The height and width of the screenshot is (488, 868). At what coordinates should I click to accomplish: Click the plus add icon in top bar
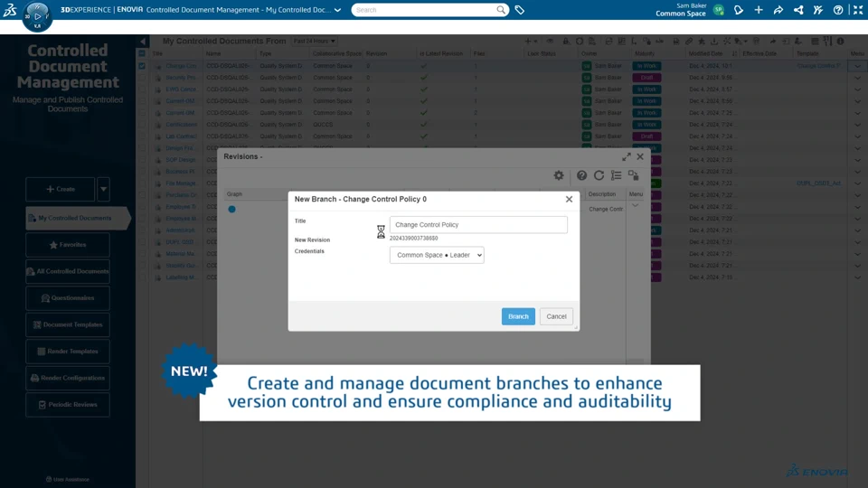click(x=759, y=10)
